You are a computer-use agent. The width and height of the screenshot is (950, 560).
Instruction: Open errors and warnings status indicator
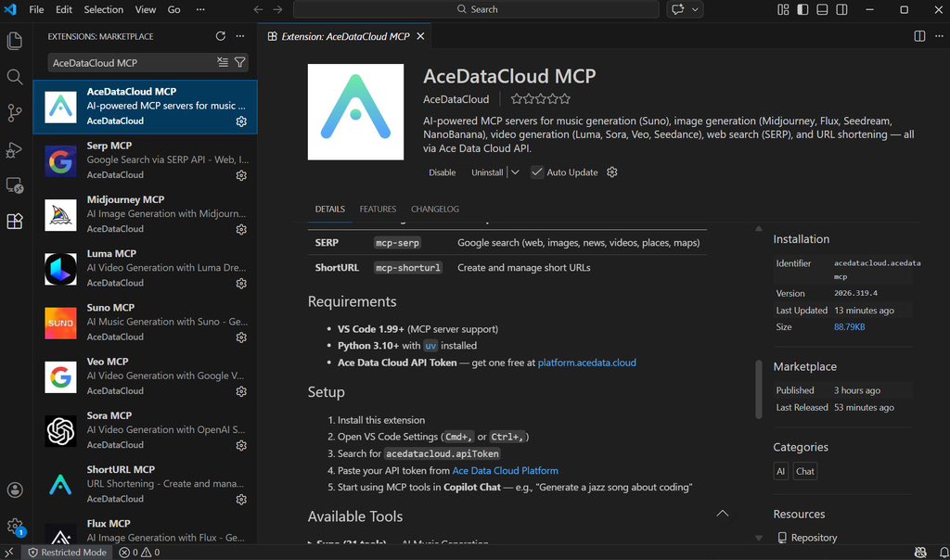pyautogui.click(x=139, y=553)
